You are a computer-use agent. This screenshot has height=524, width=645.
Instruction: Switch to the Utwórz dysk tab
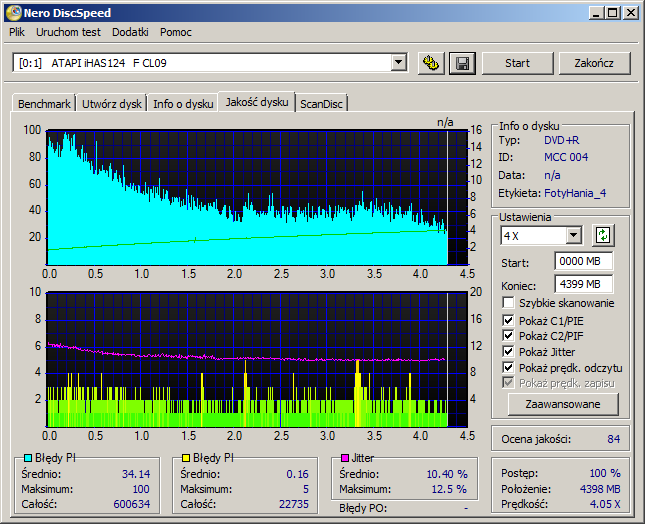(x=111, y=104)
